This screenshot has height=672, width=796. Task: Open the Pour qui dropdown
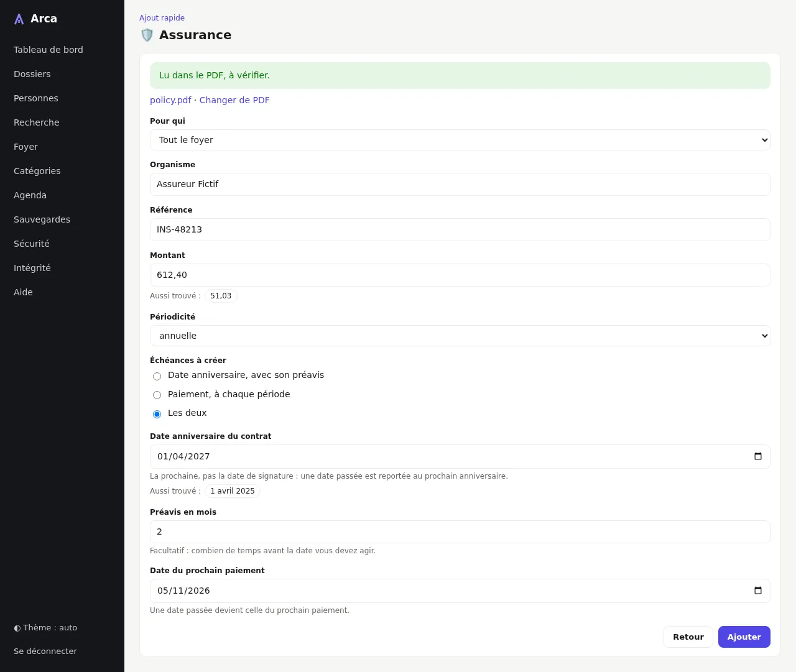click(x=460, y=140)
